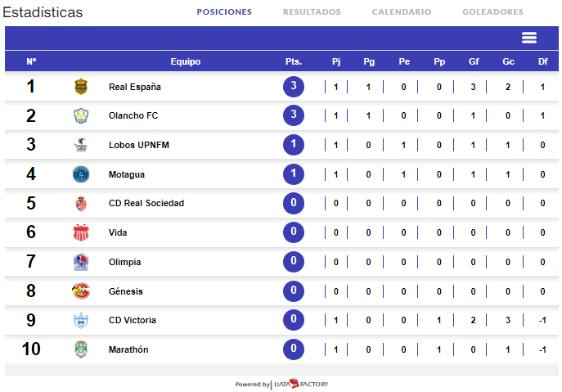Click the Marathón team name
The width and height of the screenshot is (562, 392).
click(128, 349)
